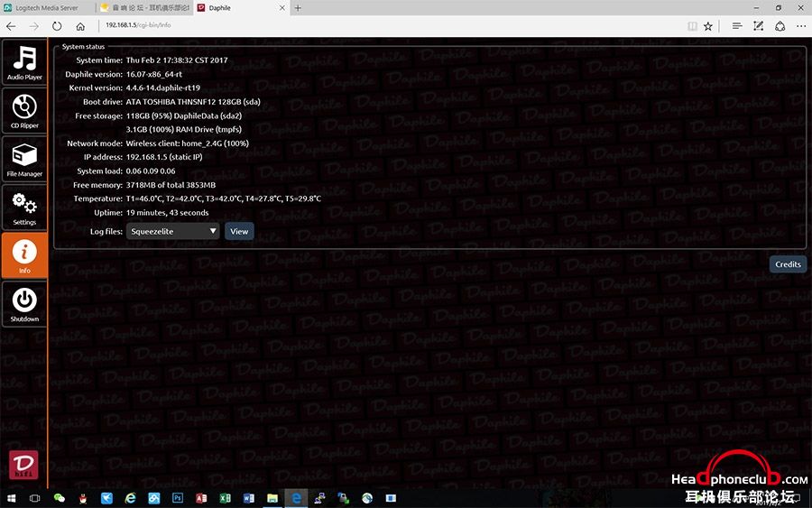Click the 118GB (95%) DaphileData storage text

pyautogui.click(x=184, y=115)
